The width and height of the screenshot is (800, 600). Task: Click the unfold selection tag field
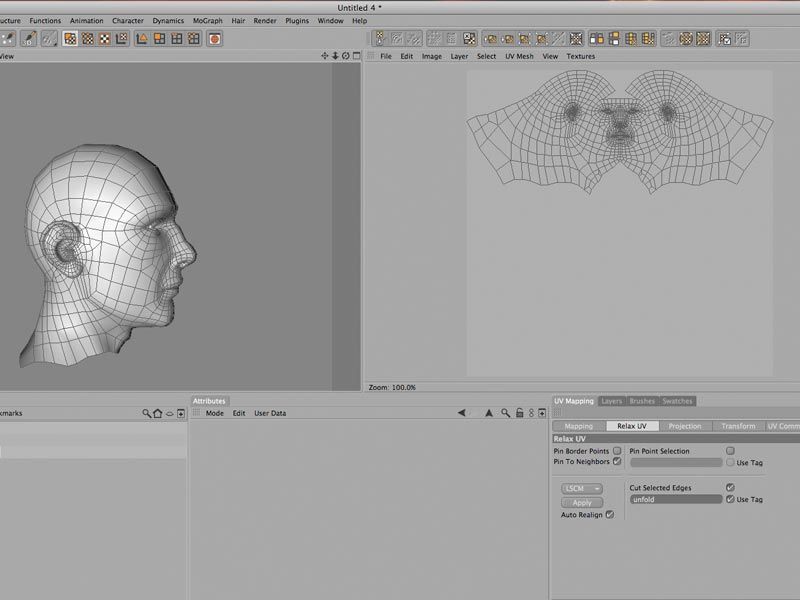(675, 499)
